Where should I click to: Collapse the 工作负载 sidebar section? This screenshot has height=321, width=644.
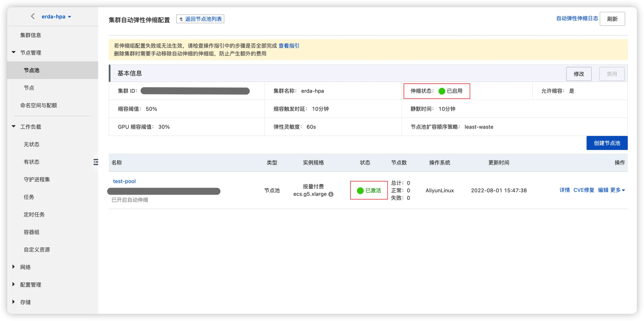[x=13, y=126]
